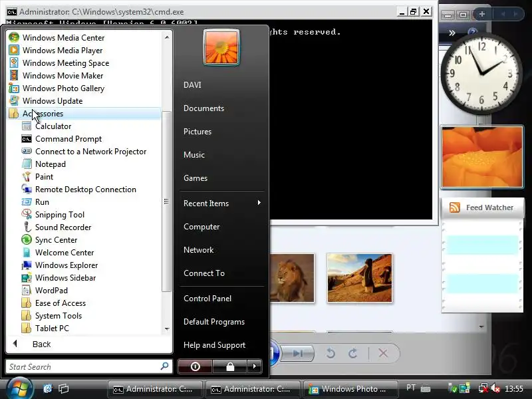
Task: Select the lion photo thumbnail
Action: (292, 278)
